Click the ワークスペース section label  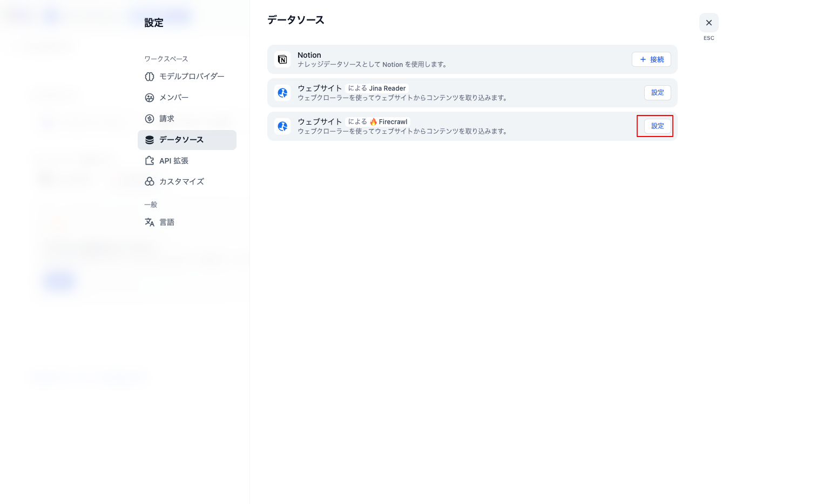166,59
